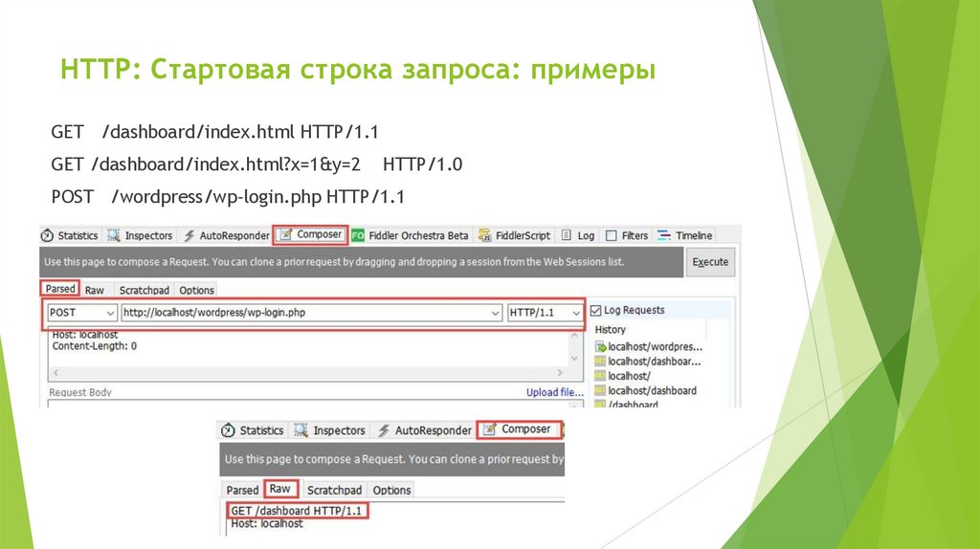Click the icon beside localhost/dashboard entry
Image resolution: width=980 pixels, height=549 pixels.
tap(600, 390)
